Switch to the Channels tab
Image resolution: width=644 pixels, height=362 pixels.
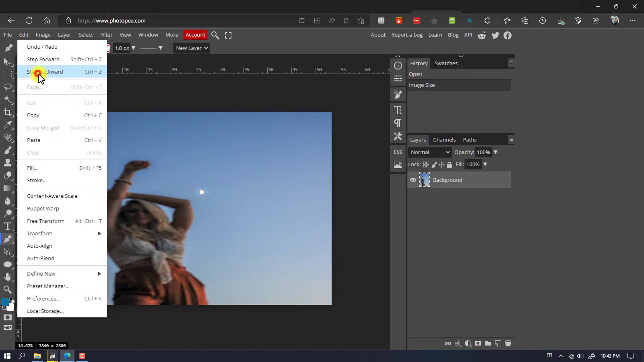click(444, 140)
